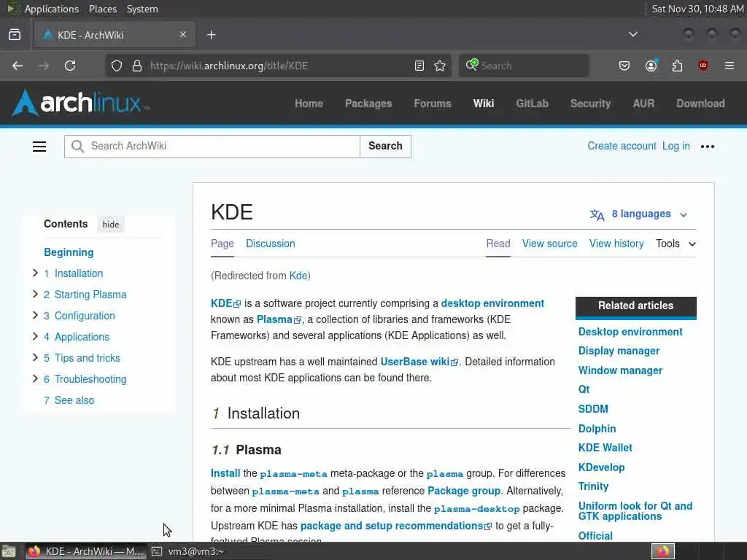
Task: Open the Package group link
Action: 464,491
